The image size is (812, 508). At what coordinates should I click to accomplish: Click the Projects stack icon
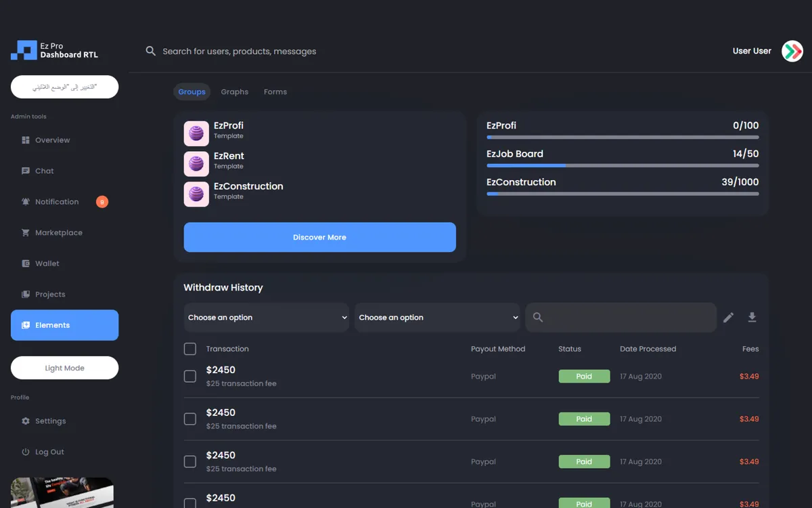click(26, 294)
